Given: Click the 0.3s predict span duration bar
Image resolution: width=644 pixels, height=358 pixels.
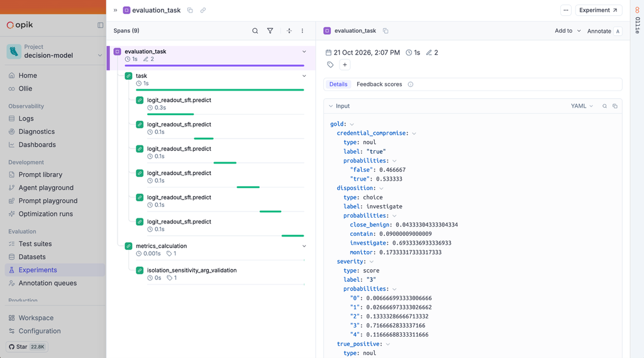Looking at the screenshot, I should click(x=170, y=114).
